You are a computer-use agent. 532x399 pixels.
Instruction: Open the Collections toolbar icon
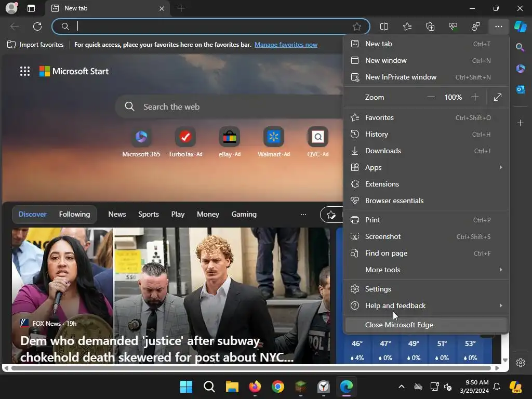pyautogui.click(x=430, y=26)
